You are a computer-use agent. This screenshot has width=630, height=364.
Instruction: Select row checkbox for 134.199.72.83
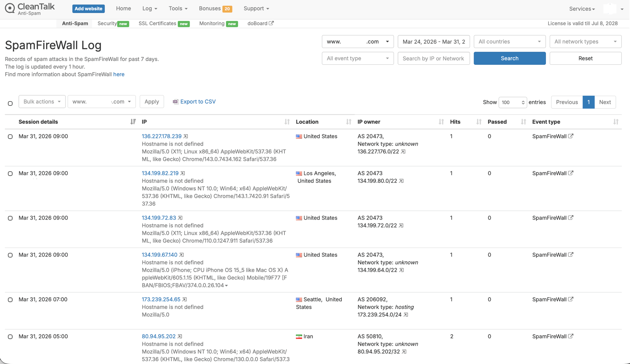pos(10,218)
